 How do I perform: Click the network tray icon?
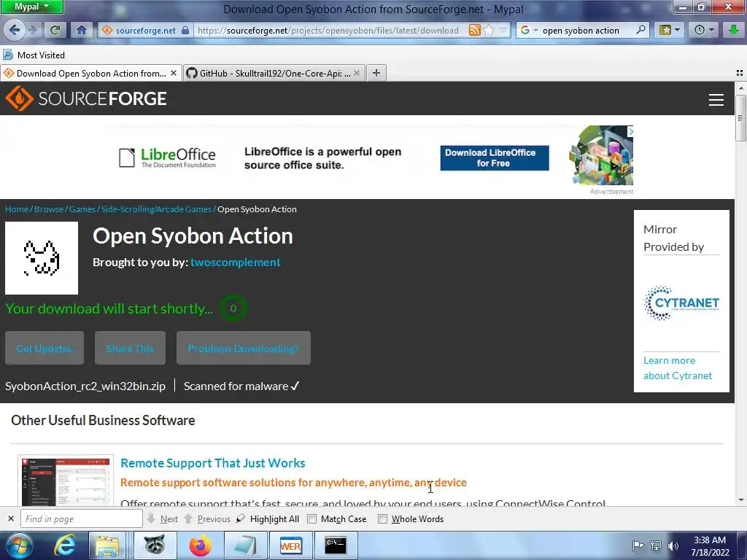[x=656, y=545]
